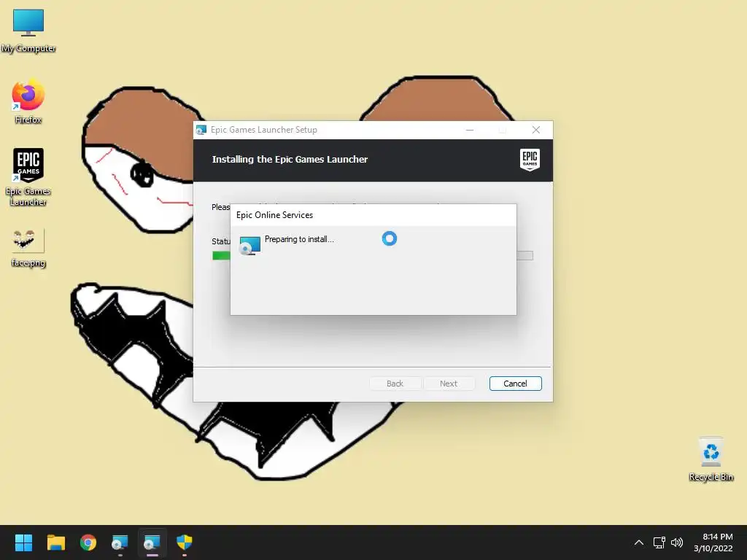Screen dimensions: 747x560
Task: Open the security shield taskbar item
Action: tap(185, 542)
